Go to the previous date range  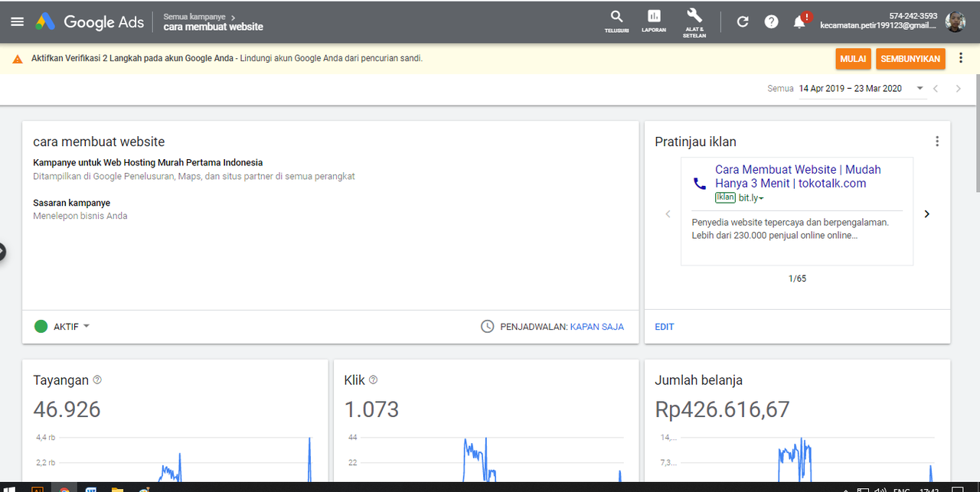point(936,89)
